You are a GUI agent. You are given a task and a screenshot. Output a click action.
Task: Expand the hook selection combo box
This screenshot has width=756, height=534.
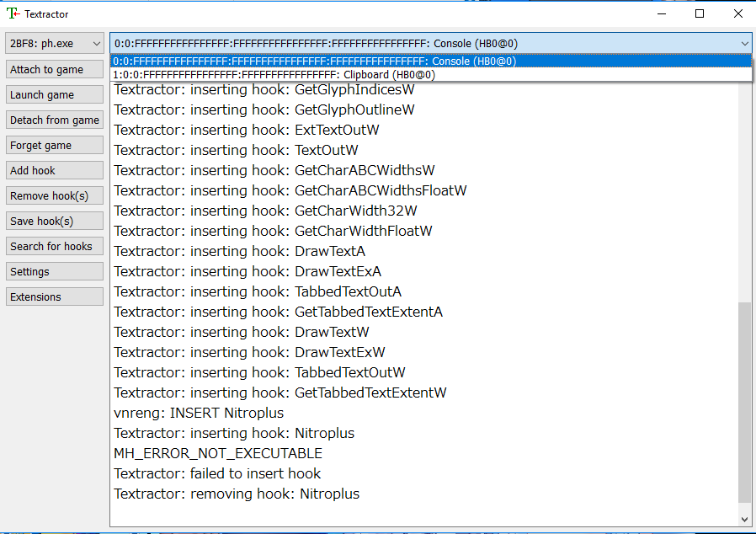click(421, 43)
